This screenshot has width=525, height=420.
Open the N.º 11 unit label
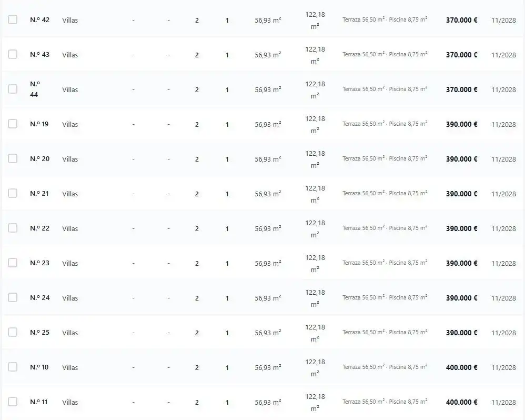tap(39, 402)
